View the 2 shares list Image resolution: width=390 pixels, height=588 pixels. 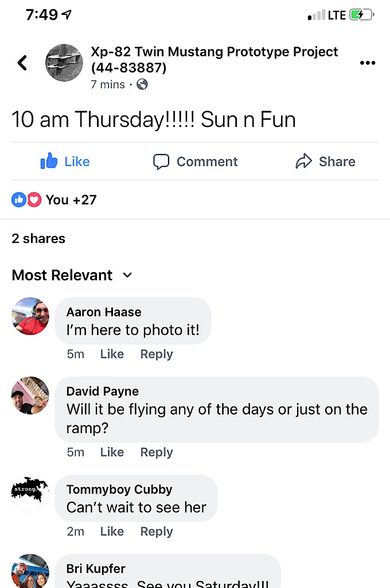pos(38,238)
